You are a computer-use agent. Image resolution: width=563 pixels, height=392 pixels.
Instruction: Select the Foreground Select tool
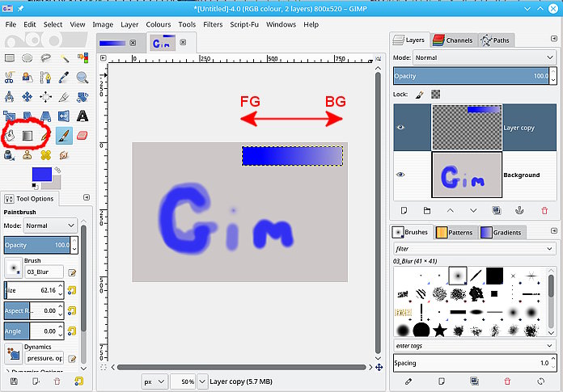[x=28, y=77]
